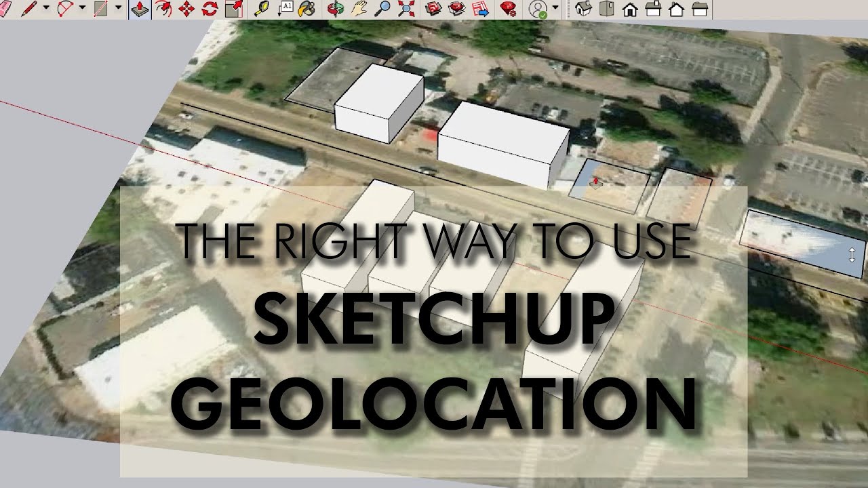Select the Paint Bucket tool
This screenshot has width=868, height=488.
tap(307, 9)
